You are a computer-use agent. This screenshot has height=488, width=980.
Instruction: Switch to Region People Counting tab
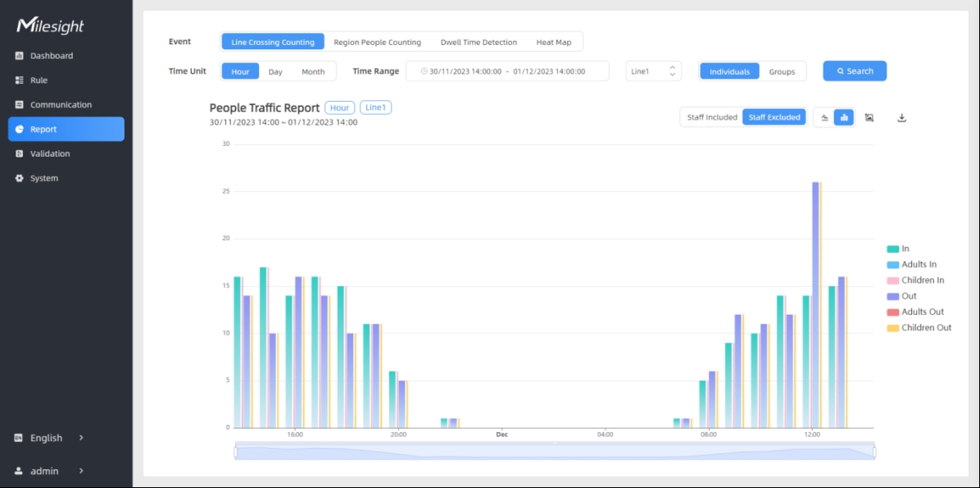377,42
